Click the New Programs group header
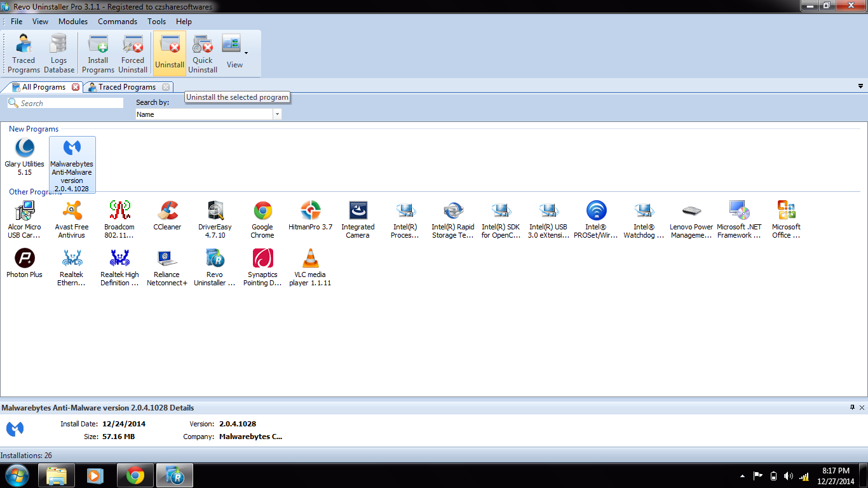 tap(34, 129)
